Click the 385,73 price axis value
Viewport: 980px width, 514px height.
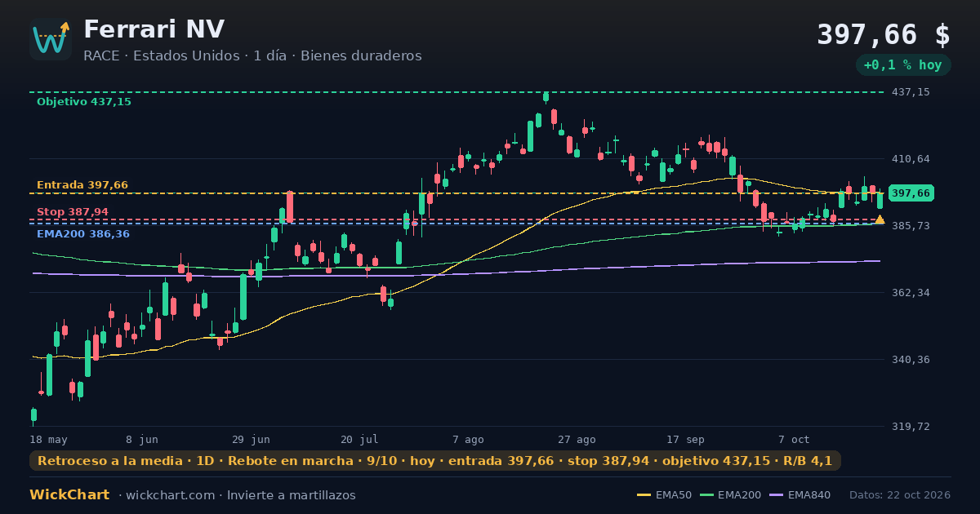coord(911,225)
